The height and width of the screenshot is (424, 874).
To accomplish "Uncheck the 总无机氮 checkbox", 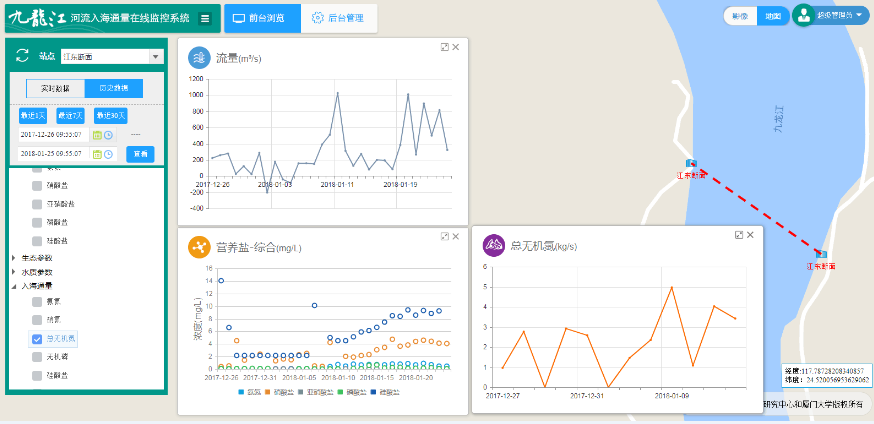I will (37, 338).
